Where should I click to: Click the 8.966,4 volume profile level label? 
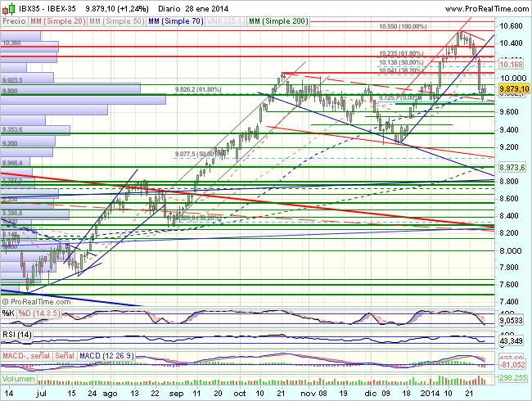[12, 163]
